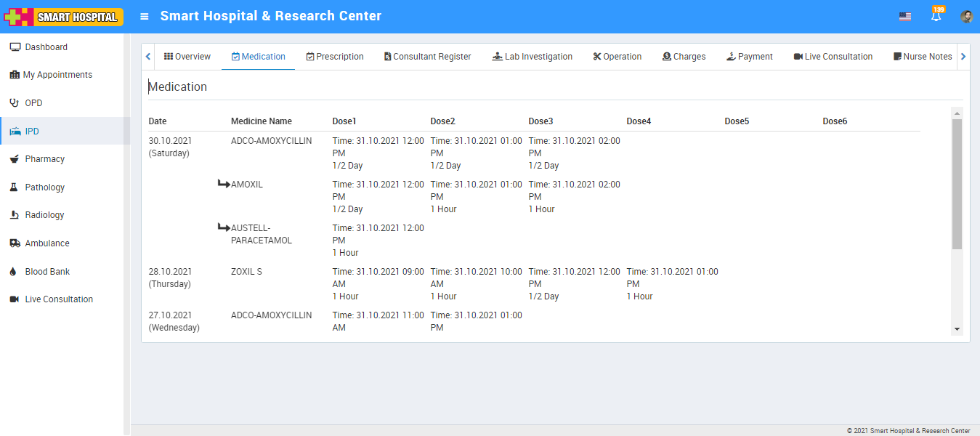Click the medication table scrollbar down arrow
The height and width of the screenshot is (436, 980).
[957, 329]
